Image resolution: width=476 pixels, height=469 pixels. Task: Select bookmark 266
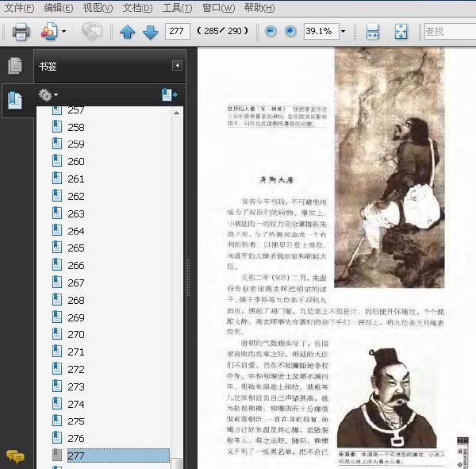tap(76, 266)
